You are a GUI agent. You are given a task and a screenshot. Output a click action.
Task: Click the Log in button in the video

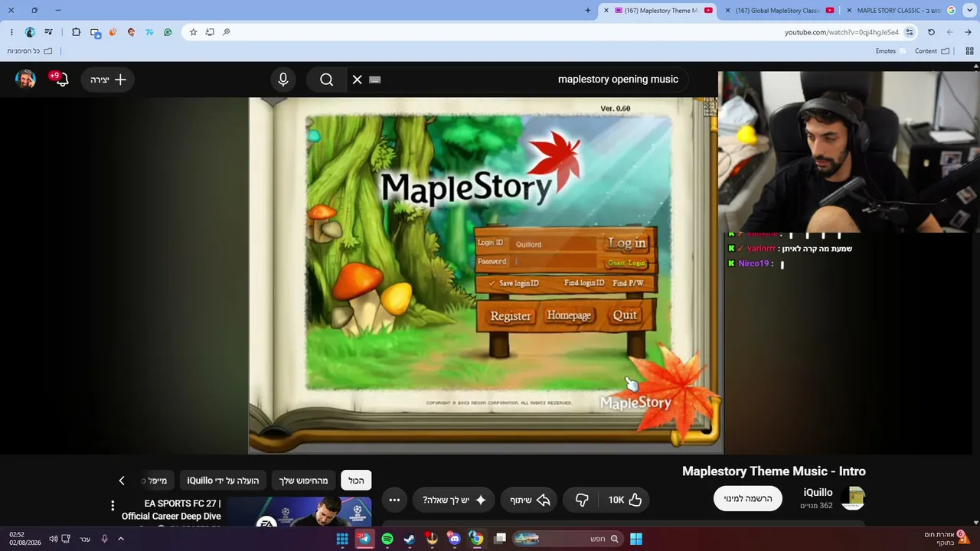[x=627, y=243]
